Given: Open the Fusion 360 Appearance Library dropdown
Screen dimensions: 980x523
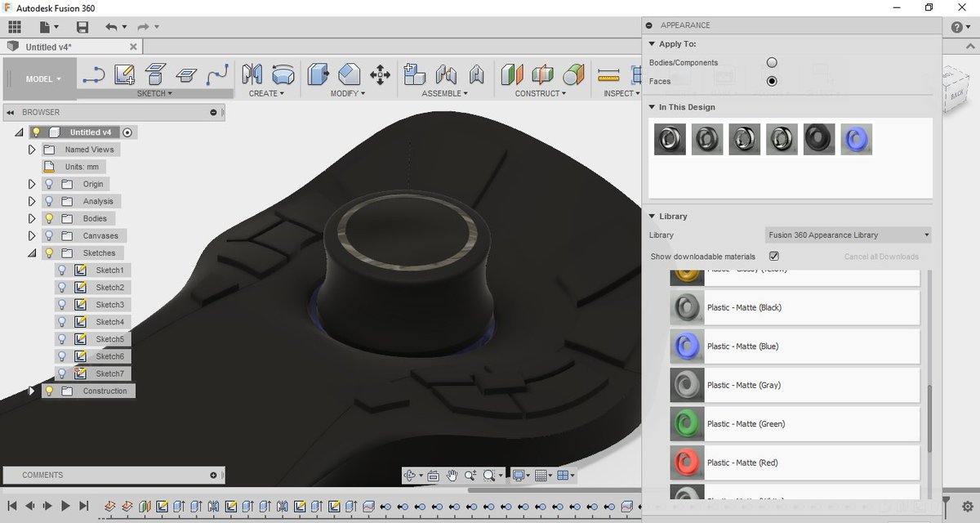Looking at the screenshot, I should (x=848, y=235).
